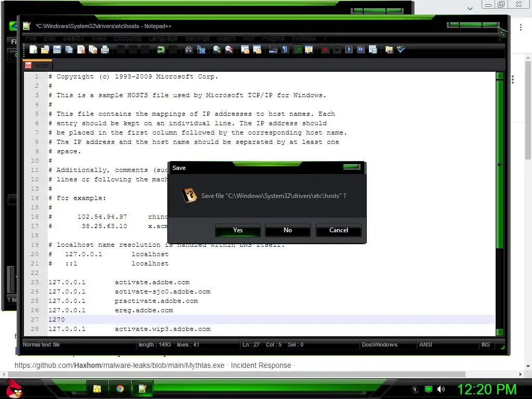This screenshot has height=399, width=532.
Task: Click the Open file folder icon
Action: tap(45, 49)
